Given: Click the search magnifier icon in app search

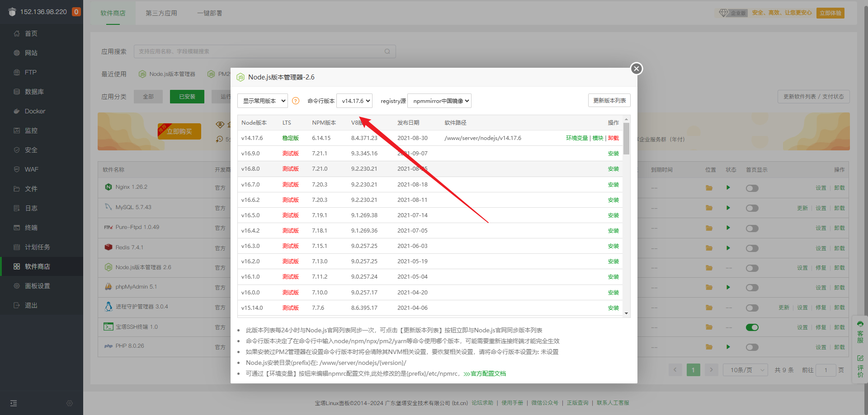Looking at the screenshot, I should 387,51.
